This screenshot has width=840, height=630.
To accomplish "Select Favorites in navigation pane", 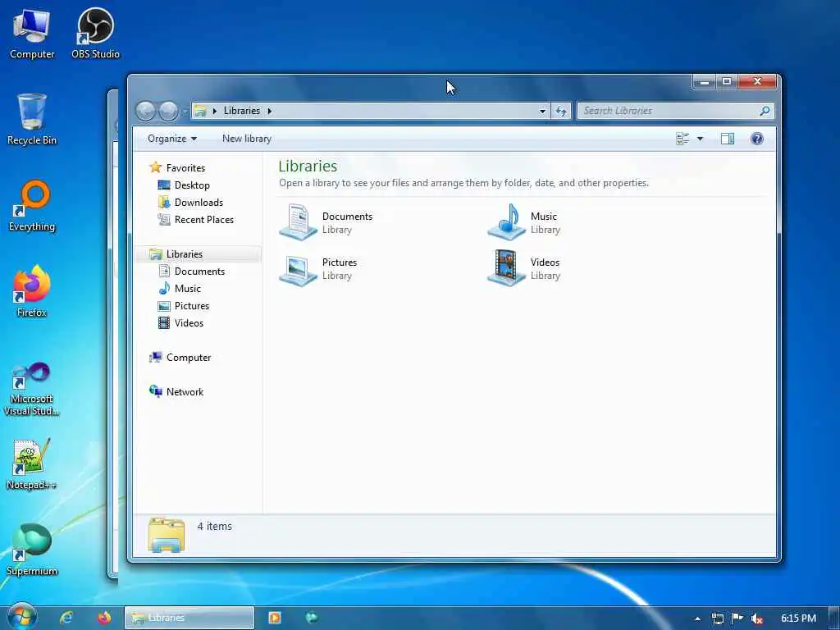I will (185, 167).
